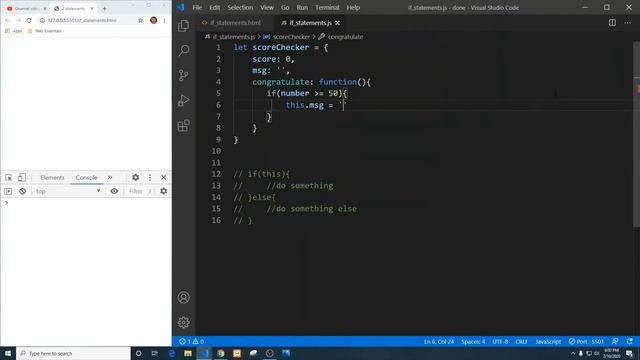Screen dimensions: 640x360
Task: Open errors and warnings in status bar
Action: pos(191,342)
